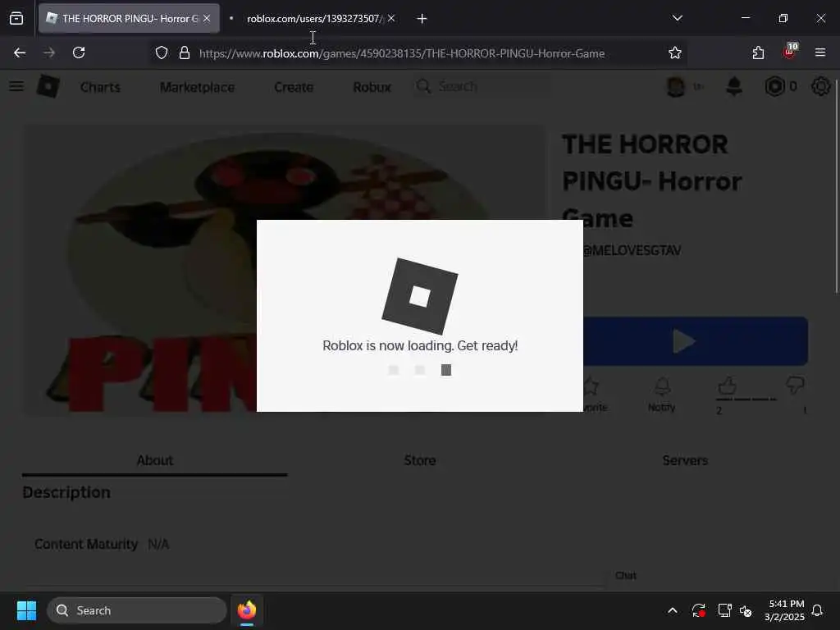Open the Roblox hamburger side menu

[16, 86]
